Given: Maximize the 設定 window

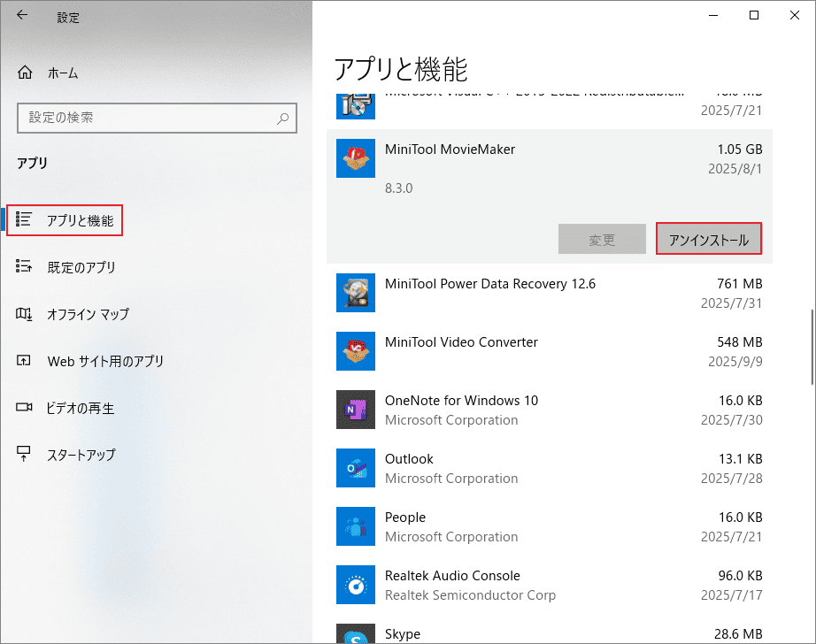Looking at the screenshot, I should (753, 15).
